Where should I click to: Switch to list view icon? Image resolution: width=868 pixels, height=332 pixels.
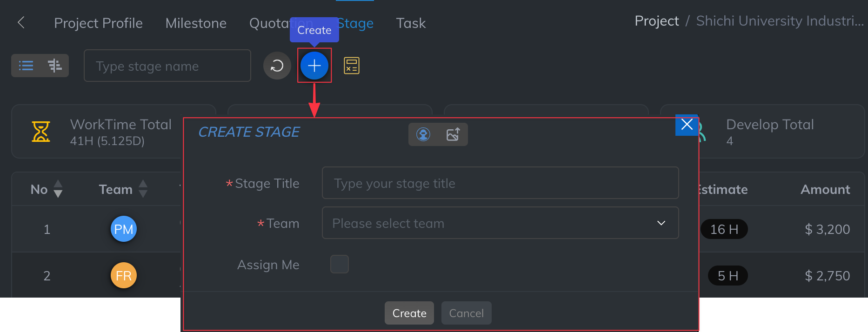[x=26, y=66]
